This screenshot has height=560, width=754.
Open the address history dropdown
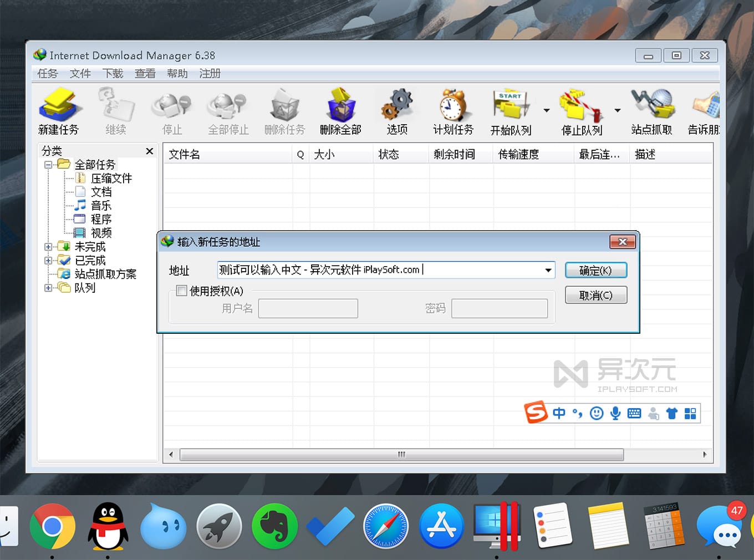[548, 270]
